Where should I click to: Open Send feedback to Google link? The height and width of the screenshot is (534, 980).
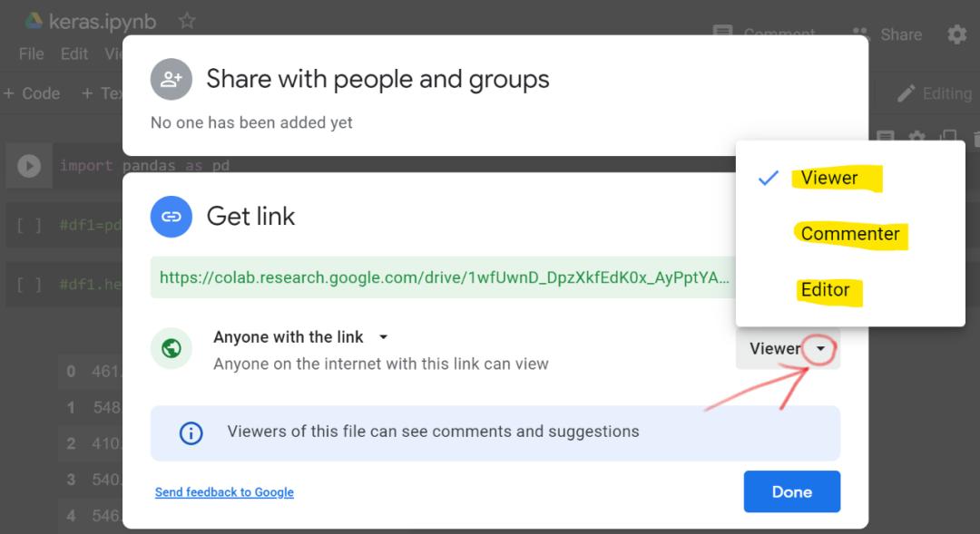[224, 492]
